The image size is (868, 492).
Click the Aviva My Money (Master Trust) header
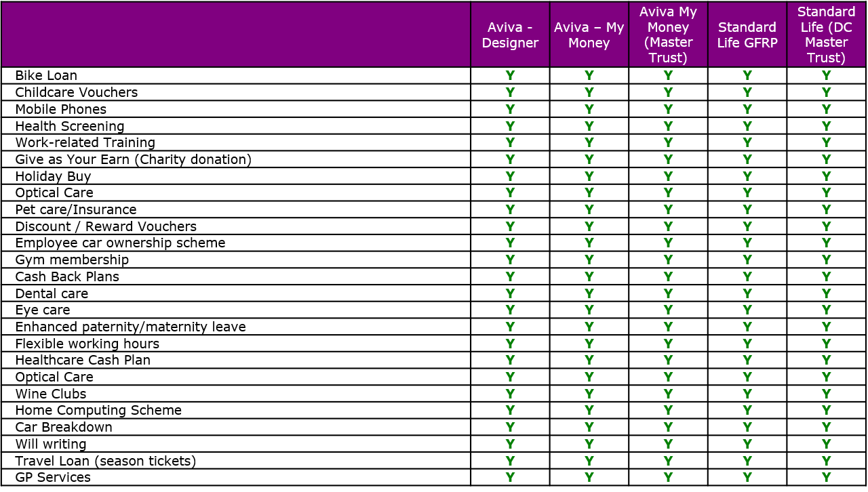tap(668, 35)
